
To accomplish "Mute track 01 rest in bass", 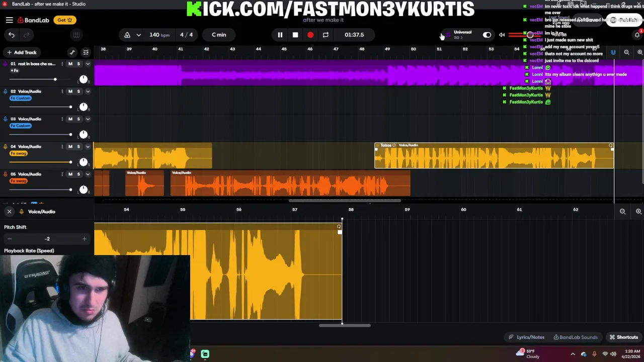I will [x=70, y=64].
